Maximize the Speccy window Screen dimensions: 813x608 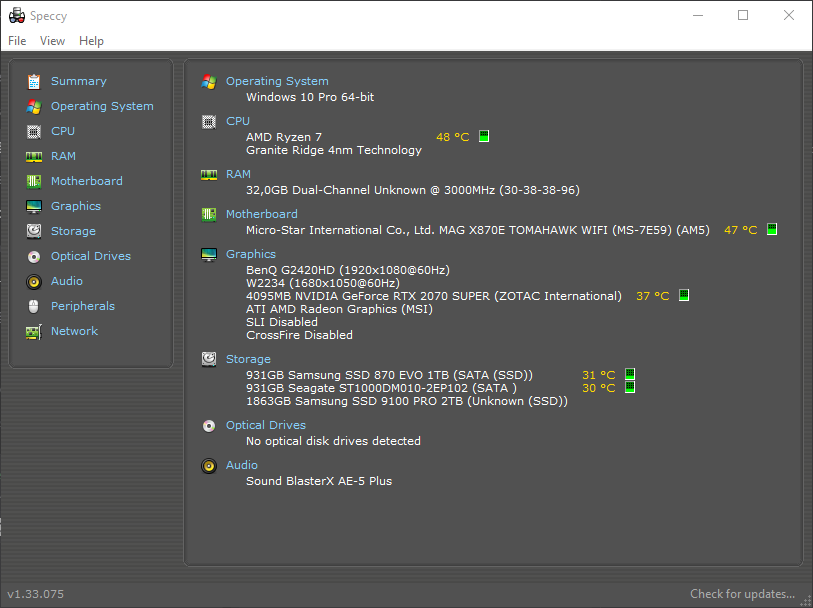pyautogui.click(x=743, y=16)
